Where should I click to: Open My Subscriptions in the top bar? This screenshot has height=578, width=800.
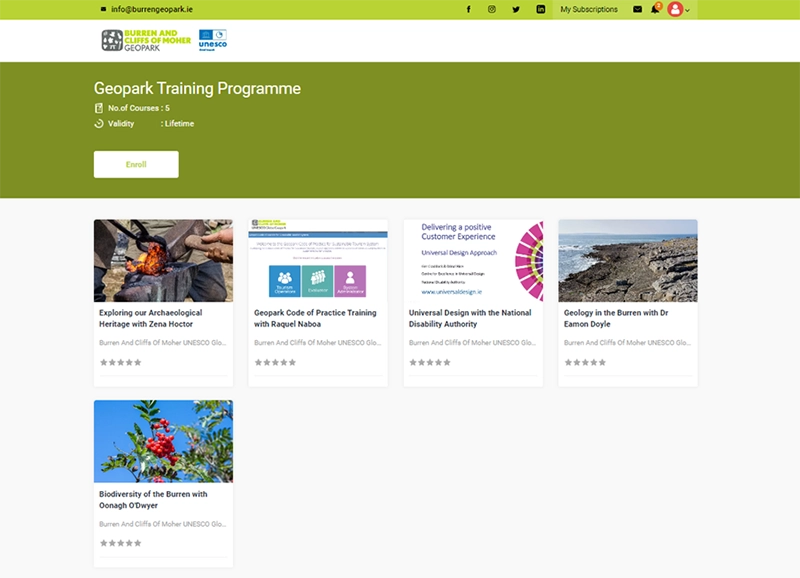pos(589,9)
